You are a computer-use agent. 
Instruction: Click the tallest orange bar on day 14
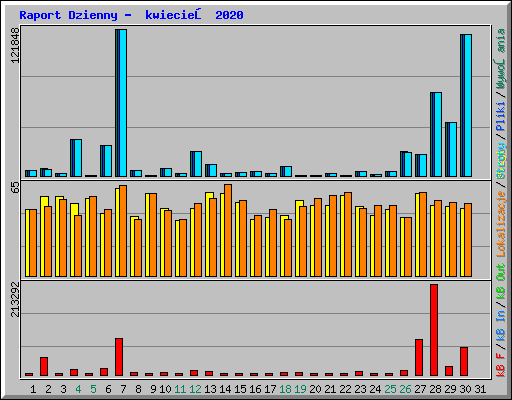[x=228, y=231]
